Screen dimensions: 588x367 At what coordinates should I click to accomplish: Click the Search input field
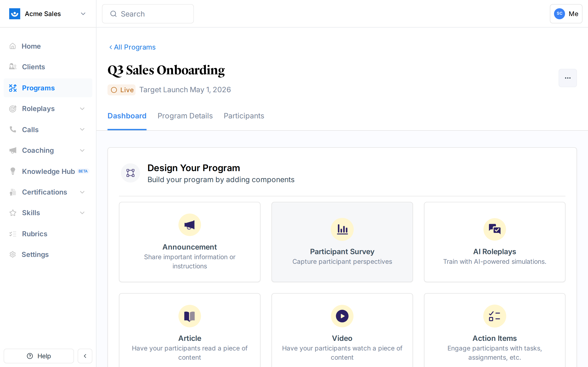(x=148, y=14)
